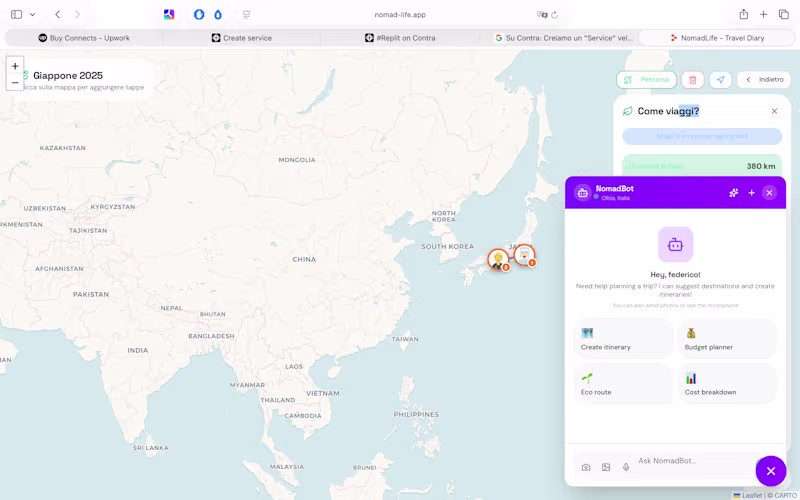Image resolution: width=800 pixels, height=500 pixels.
Task: Choose the Cost breakdown suggestion
Action: click(728, 384)
